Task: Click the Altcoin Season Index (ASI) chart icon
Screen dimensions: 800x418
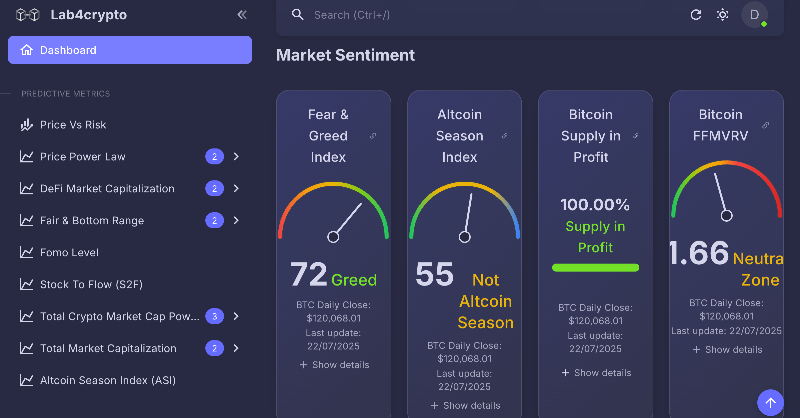Action: (x=27, y=380)
